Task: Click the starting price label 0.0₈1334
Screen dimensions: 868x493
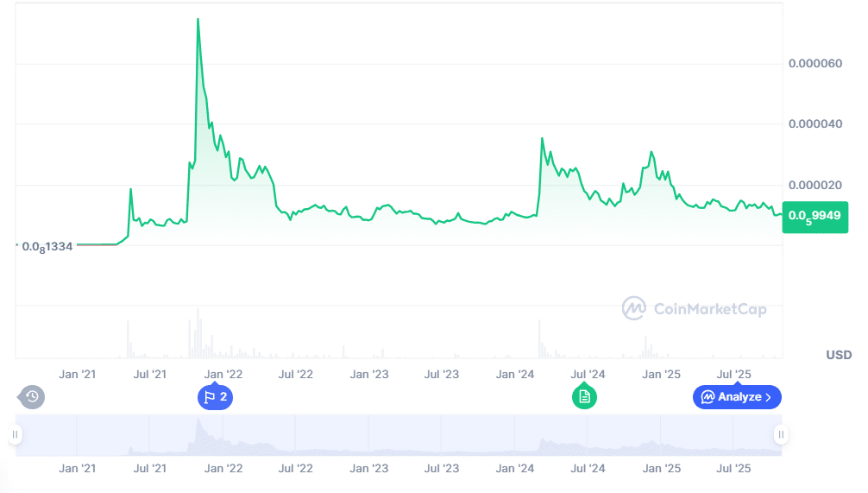Action: (47, 246)
